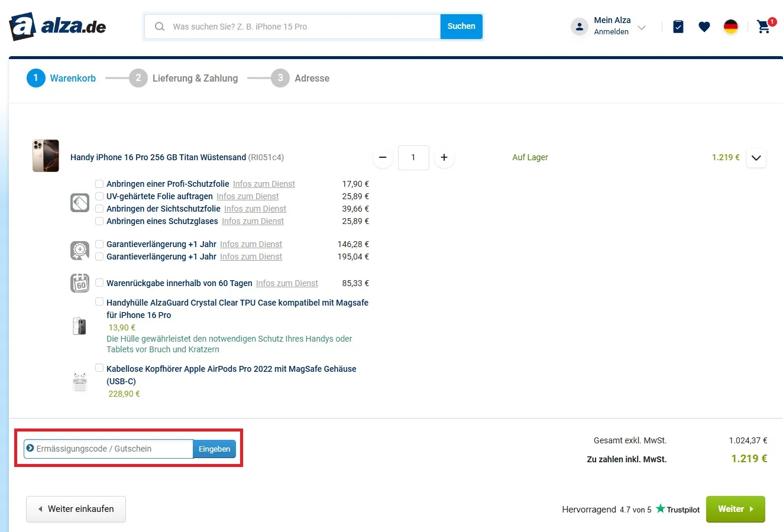The height and width of the screenshot is (532, 783).
Task: Enable Warenrückgabe innerhalb von 60 Tagen
Action: pos(99,283)
